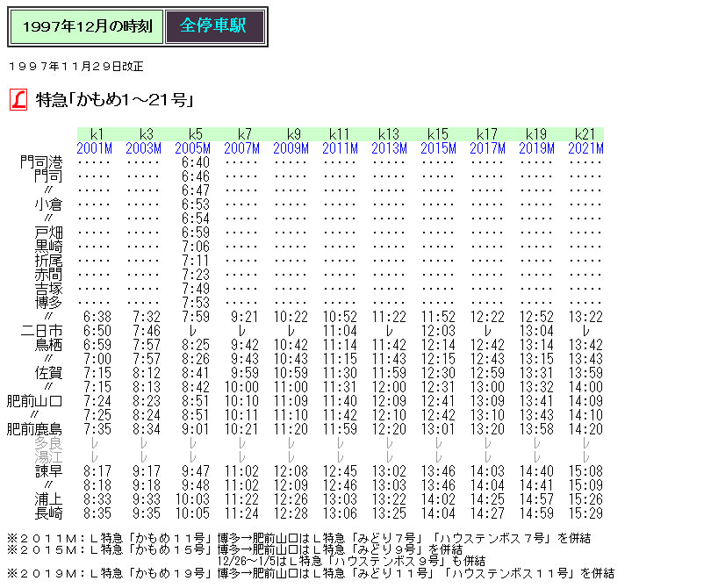Click the greyed 湯江 station name
The height and width of the screenshot is (588, 711).
click(48, 457)
